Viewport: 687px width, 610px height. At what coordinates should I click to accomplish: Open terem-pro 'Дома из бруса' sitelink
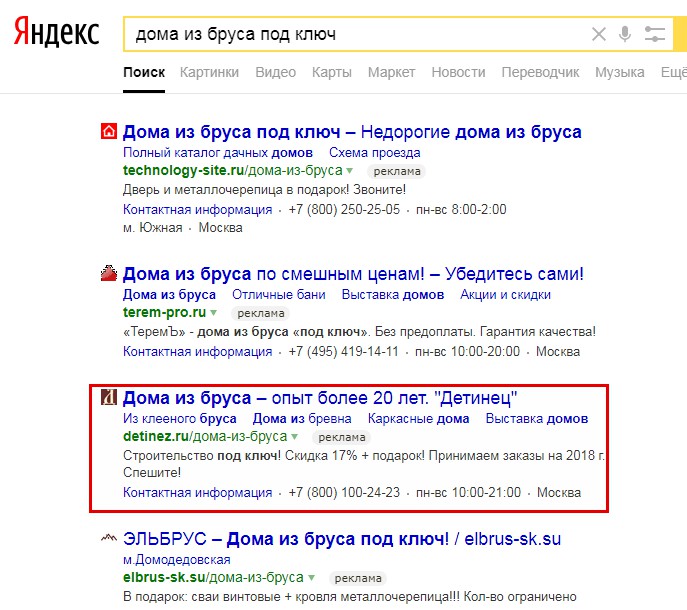point(169,294)
